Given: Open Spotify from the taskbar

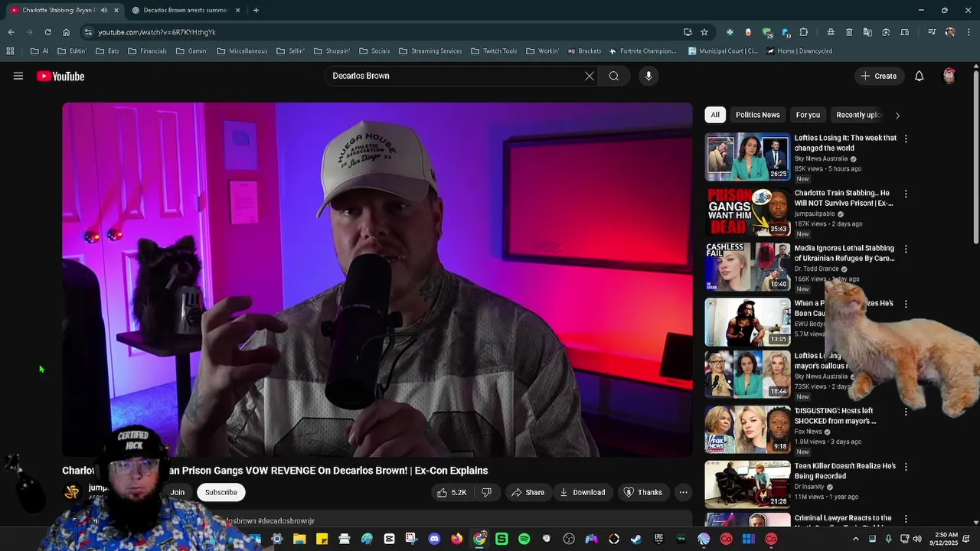Looking at the screenshot, I should [524, 539].
